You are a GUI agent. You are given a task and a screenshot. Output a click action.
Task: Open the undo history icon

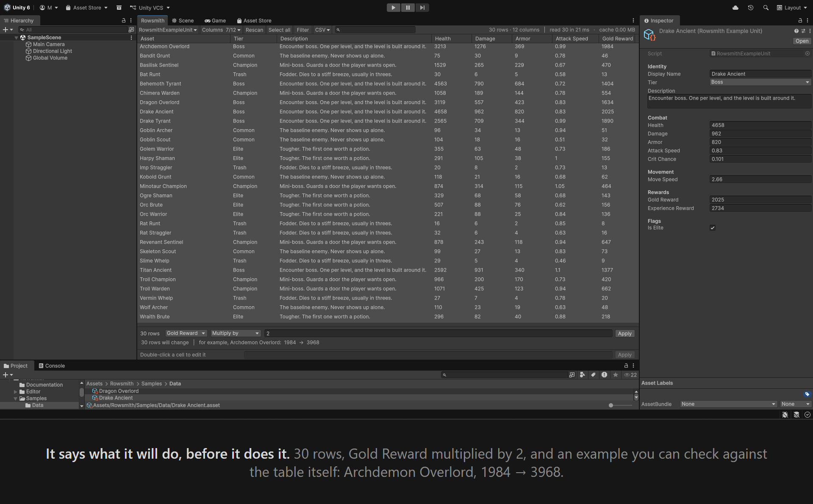tap(750, 8)
